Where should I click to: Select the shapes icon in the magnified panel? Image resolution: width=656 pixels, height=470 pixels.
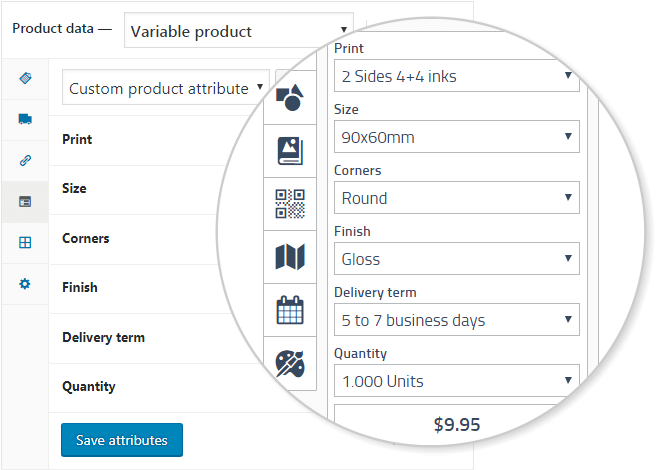(290, 98)
